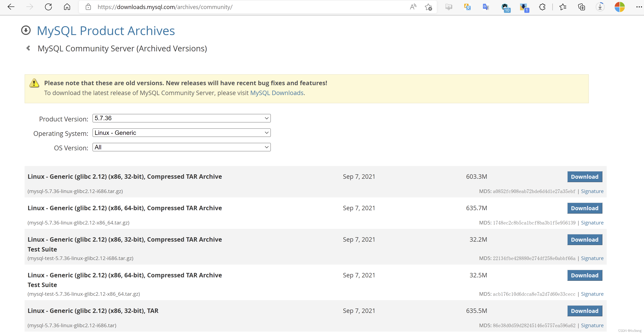Open Signature link for mysql-5.7.36-linux-glibc2.12-i686.tar
Viewport: 644px width, 334px height.
[592, 325]
